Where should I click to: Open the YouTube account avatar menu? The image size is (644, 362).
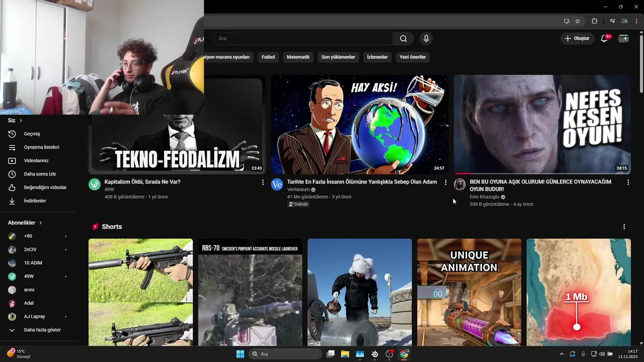[x=623, y=39]
